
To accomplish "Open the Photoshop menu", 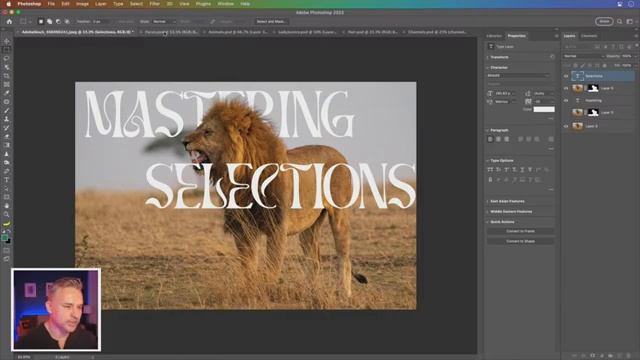I will [29, 4].
